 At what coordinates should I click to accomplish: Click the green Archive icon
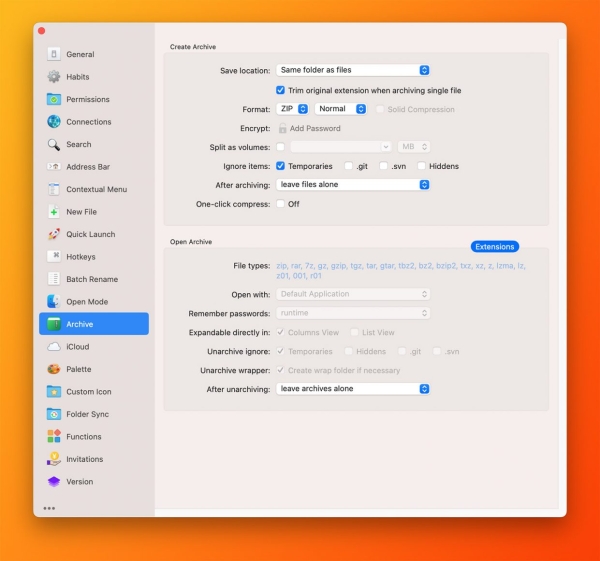pos(54,324)
